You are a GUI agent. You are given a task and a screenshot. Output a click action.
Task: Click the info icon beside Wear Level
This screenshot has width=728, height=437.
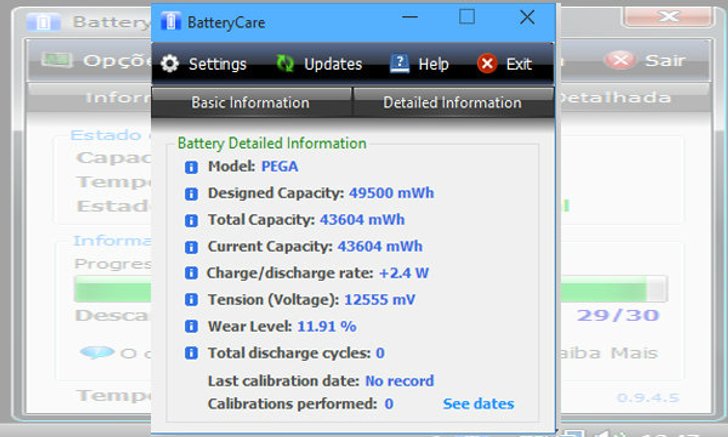191,326
